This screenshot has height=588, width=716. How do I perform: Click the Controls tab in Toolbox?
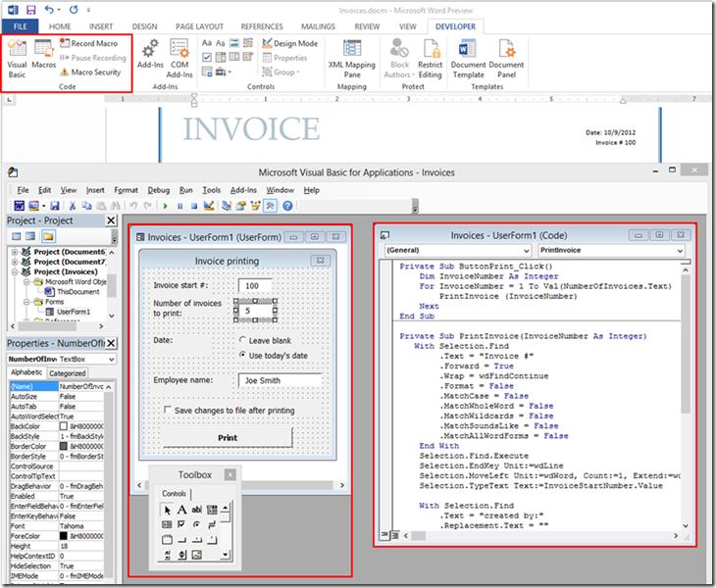point(174,494)
